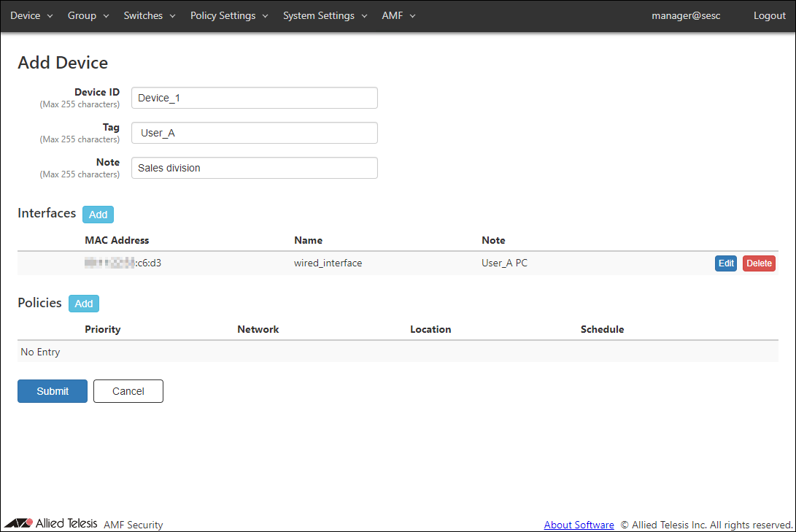Open System Settings menu

pyautogui.click(x=325, y=15)
